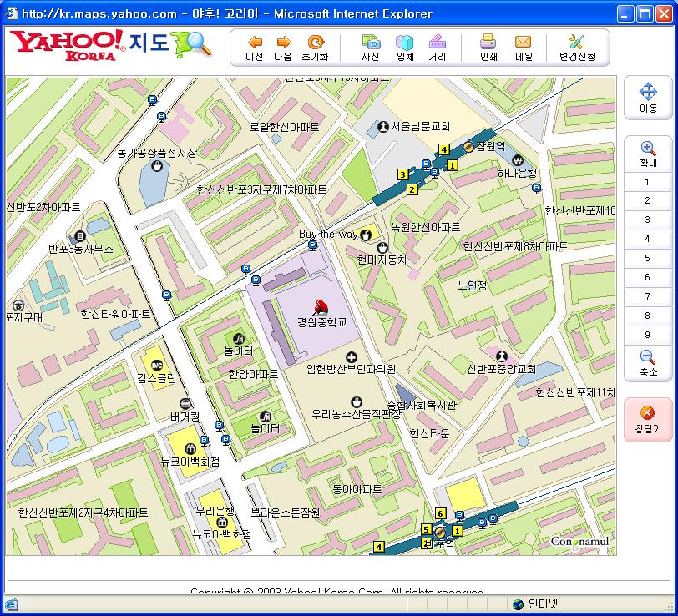Print the map using 인쇄 icon

coord(488,43)
